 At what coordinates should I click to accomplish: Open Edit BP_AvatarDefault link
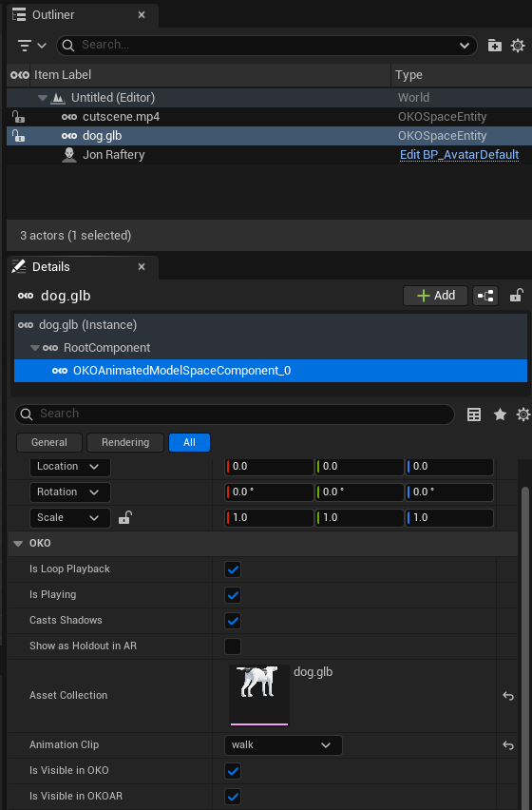pos(459,155)
